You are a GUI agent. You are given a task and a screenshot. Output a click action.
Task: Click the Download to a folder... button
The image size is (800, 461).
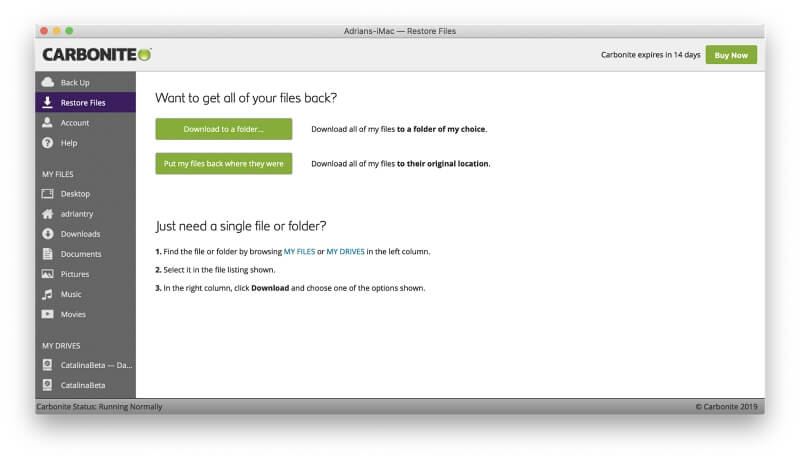223,129
